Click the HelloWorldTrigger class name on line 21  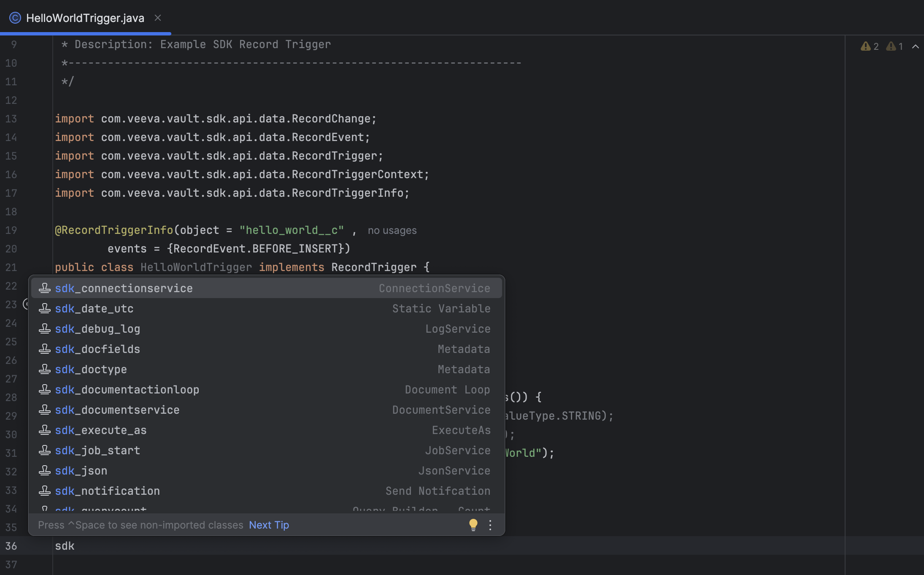196,267
